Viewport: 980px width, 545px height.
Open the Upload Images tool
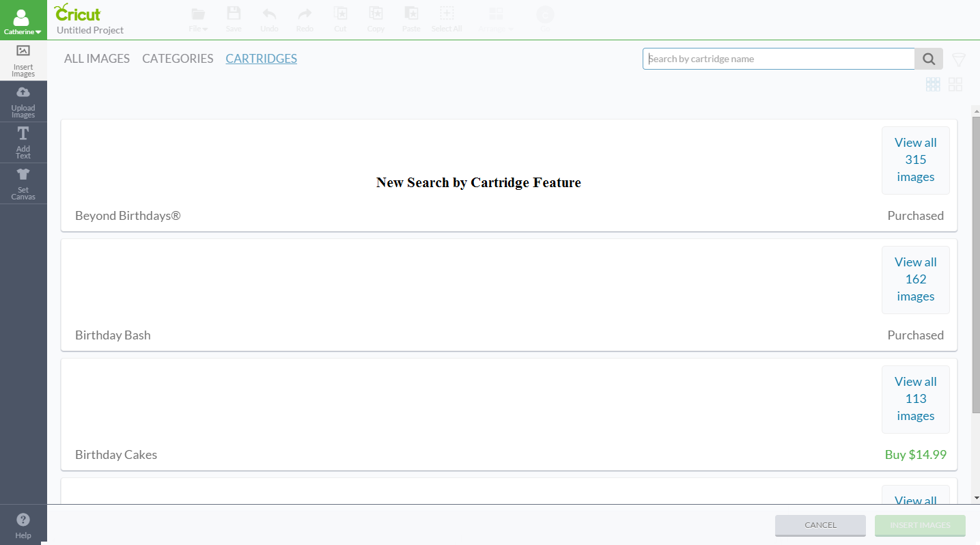coord(23,102)
